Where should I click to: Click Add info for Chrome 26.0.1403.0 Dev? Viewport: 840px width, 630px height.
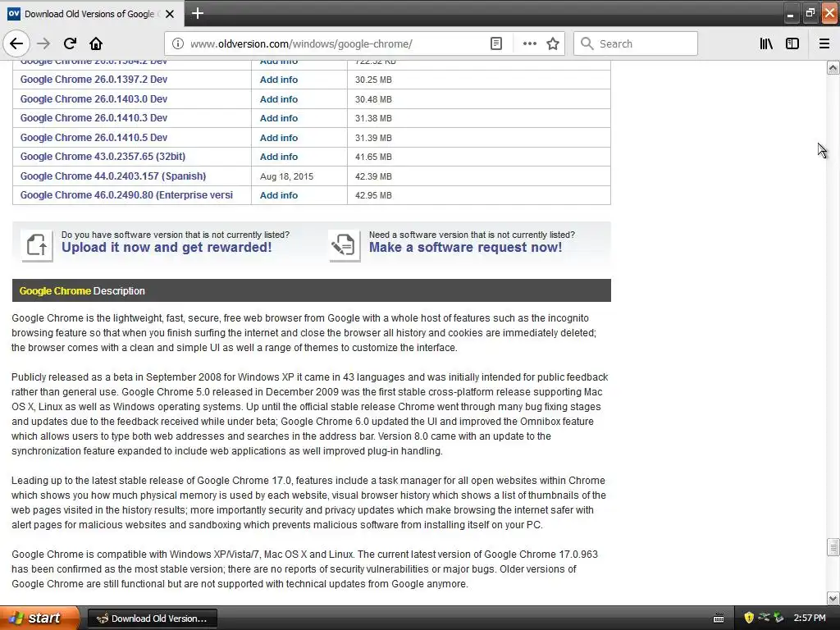(x=279, y=99)
